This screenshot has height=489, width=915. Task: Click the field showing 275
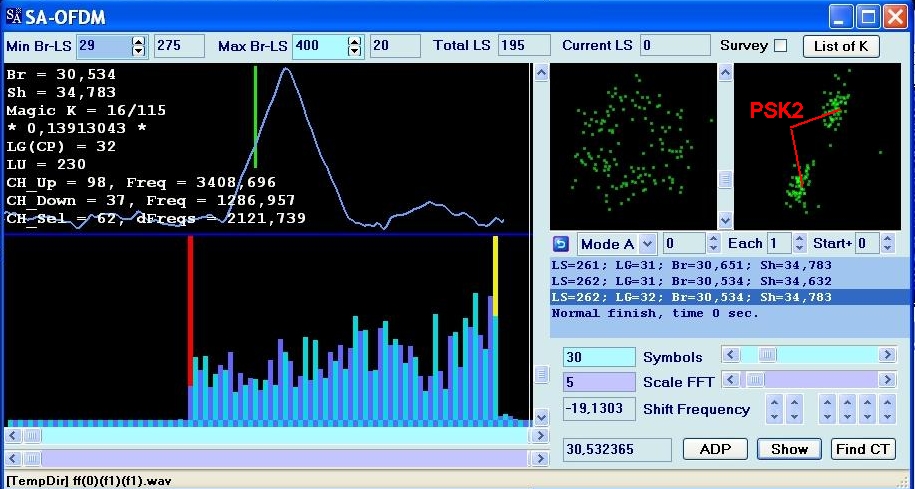click(x=179, y=46)
